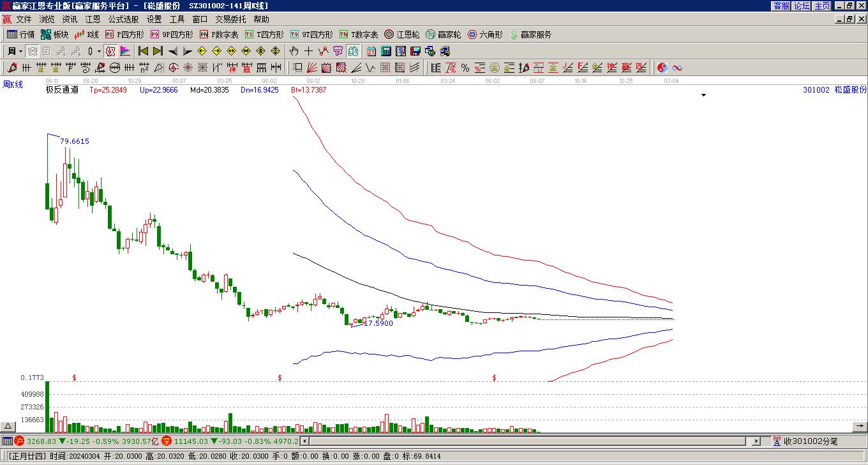
Task: Select the red fan lines tool
Action: (x=312, y=68)
